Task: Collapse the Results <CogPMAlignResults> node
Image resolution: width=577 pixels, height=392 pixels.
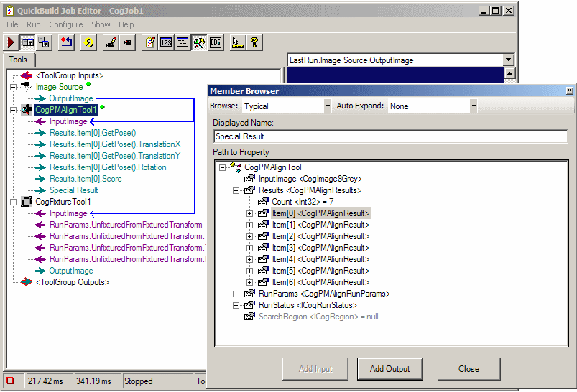Action: tap(236, 190)
